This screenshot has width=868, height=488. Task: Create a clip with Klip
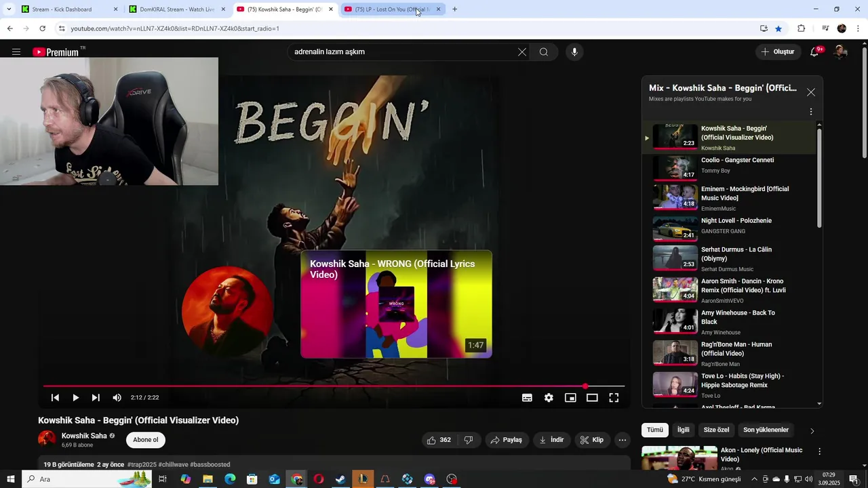pyautogui.click(x=592, y=440)
